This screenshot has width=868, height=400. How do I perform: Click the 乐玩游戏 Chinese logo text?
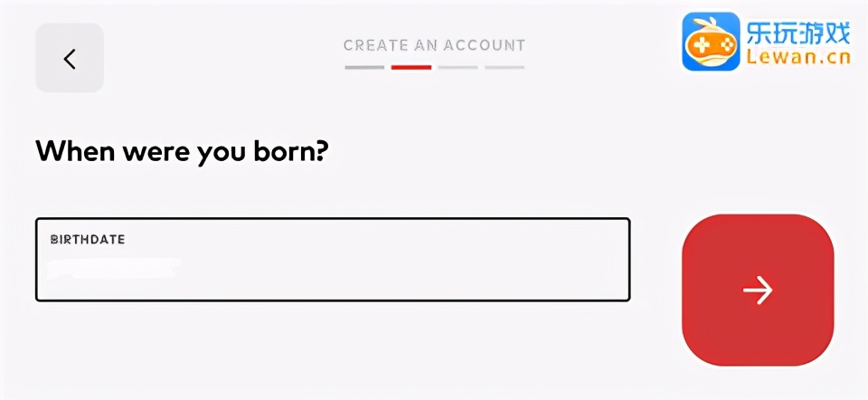tap(798, 33)
